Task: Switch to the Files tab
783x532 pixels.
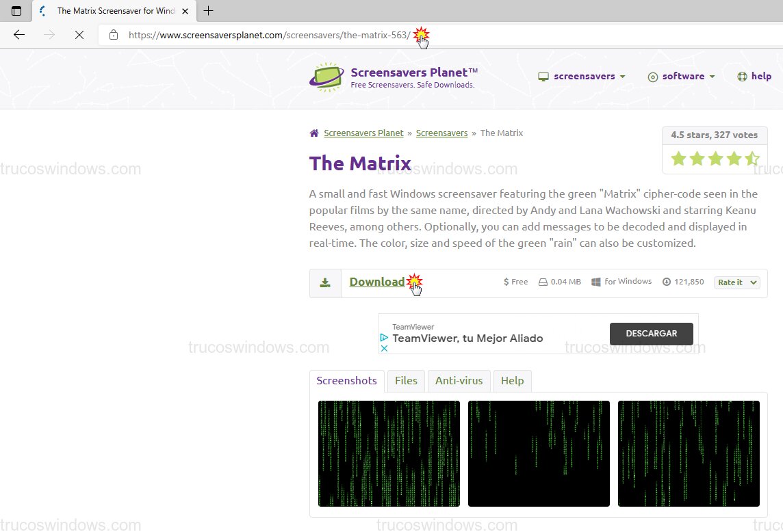Action: (406, 381)
